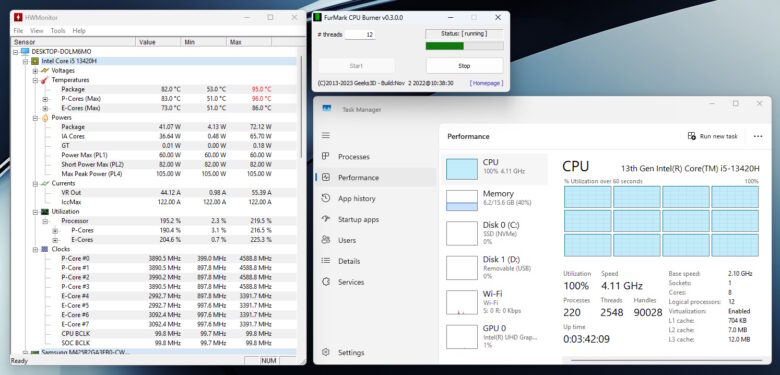Open Details page in Task Manager
The image size is (780, 375).
pyautogui.click(x=349, y=261)
